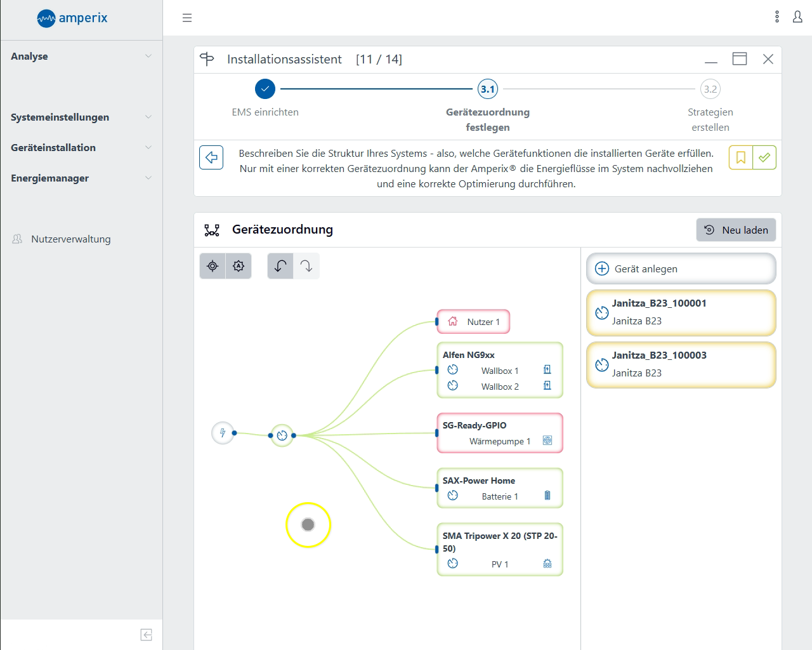Select the SMA Tripower X 20 node
The height and width of the screenshot is (650, 812).
tap(500, 550)
